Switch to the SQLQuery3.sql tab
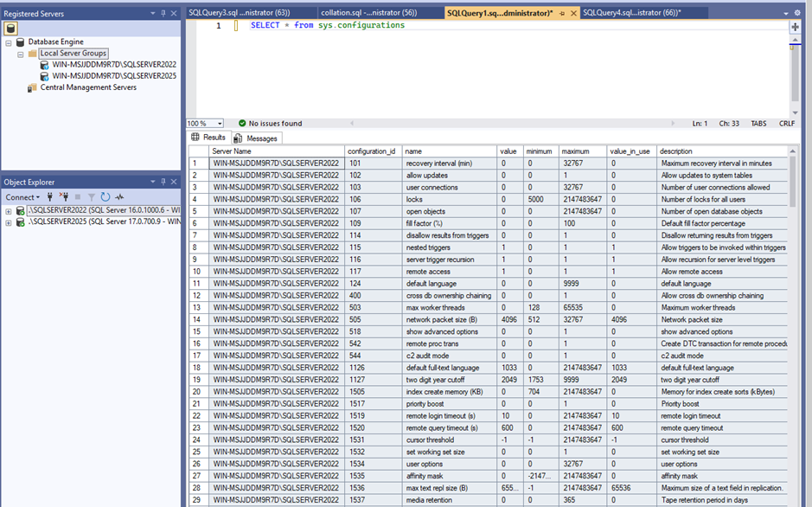This screenshot has width=812, height=507. pyautogui.click(x=251, y=13)
